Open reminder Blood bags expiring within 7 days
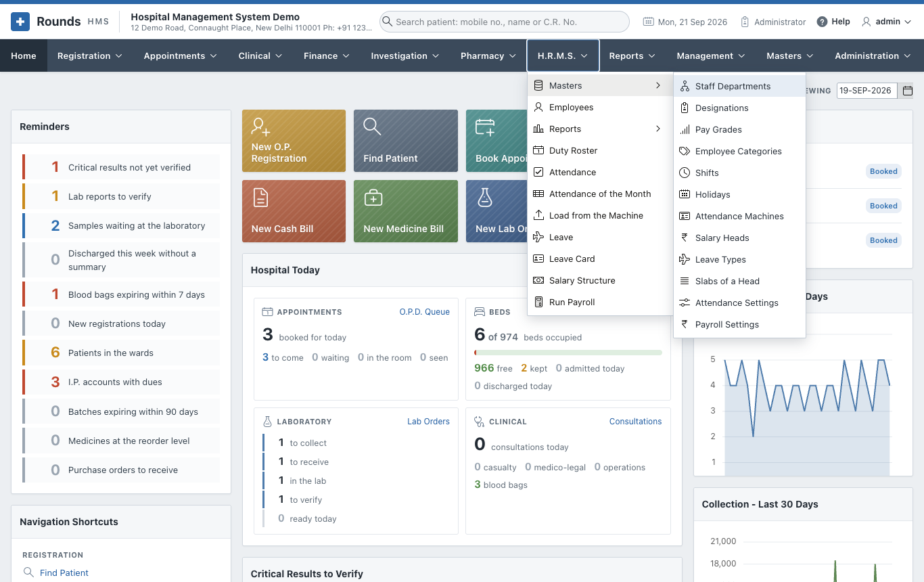Viewport: 924px width, 582px height. point(121,294)
